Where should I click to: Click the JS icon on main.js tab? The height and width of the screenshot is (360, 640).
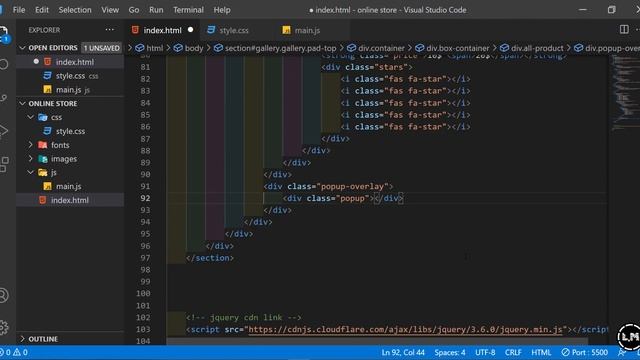(287, 30)
